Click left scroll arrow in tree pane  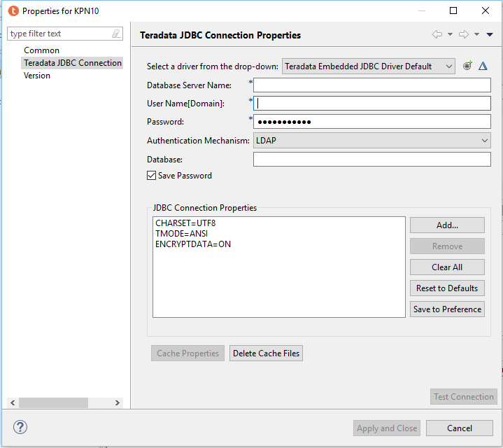click(x=13, y=402)
